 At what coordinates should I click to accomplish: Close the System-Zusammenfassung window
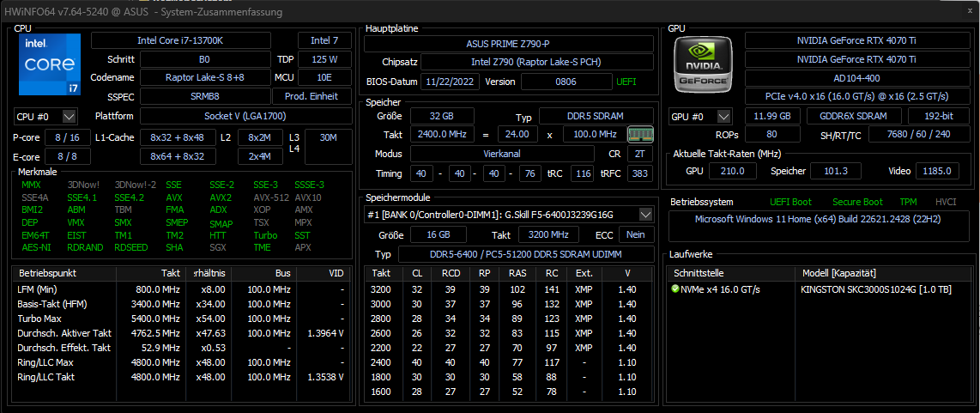coord(968,10)
